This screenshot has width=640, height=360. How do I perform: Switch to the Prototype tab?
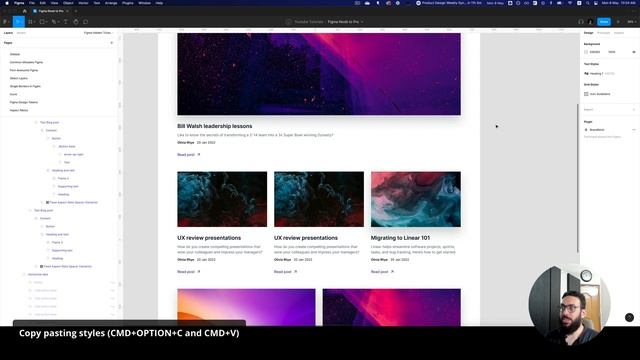[x=603, y=33]
